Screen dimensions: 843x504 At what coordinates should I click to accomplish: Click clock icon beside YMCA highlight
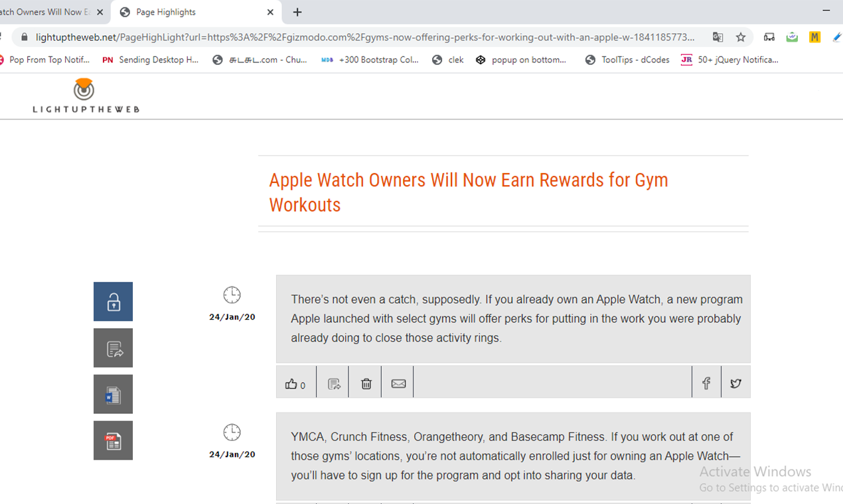click(232, 432)
